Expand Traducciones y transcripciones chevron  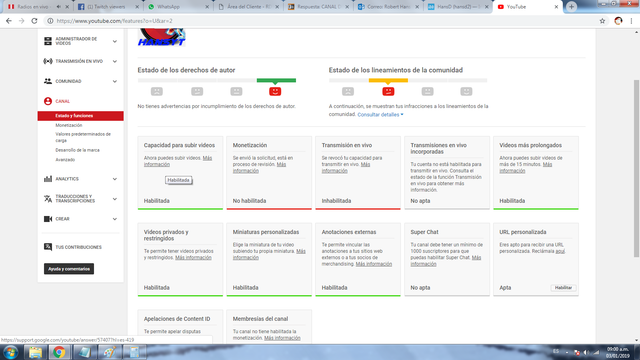coord(115,199)
